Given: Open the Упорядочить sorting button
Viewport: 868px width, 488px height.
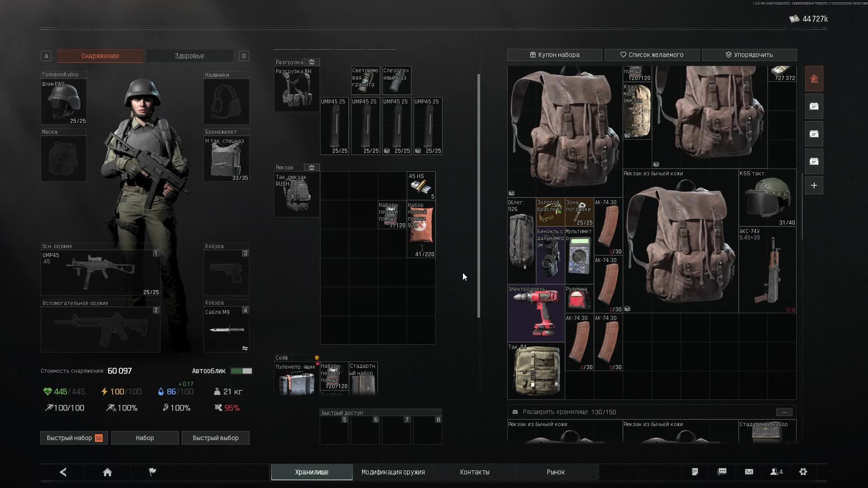Looking at the screenshot, I should 749,55.
